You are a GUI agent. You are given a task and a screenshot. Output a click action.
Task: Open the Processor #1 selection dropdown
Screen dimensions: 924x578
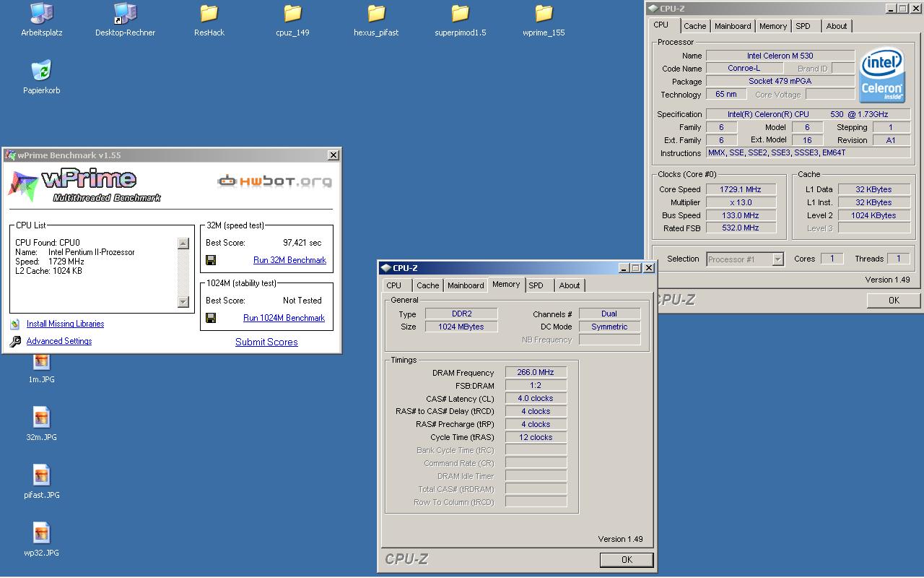[744, 259]
